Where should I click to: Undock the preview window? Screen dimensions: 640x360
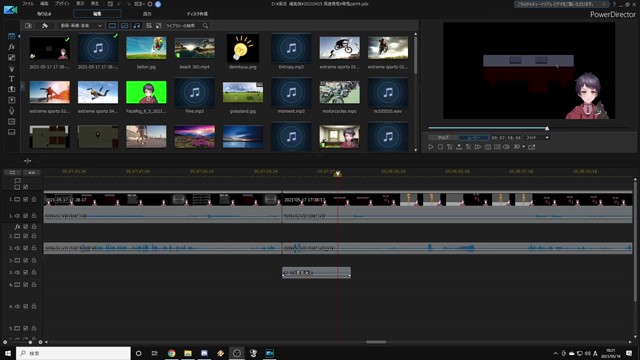point(532,147)
